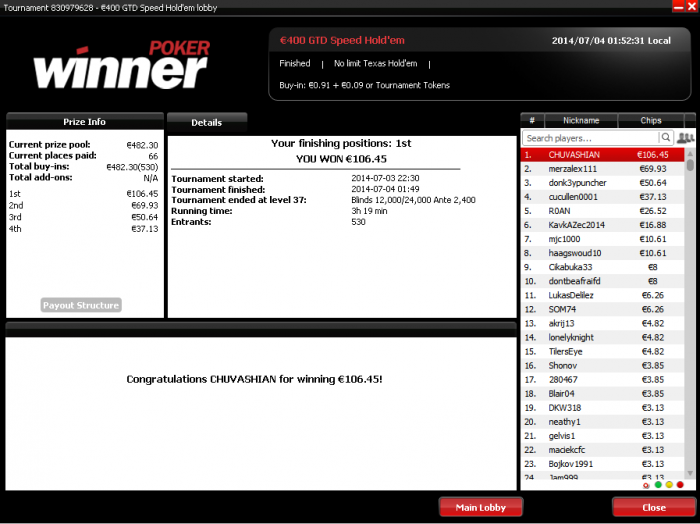Sort players by Nickname column header
This screenshot has width=700, height=524.
pyautogui.click(x=581, y=121)
